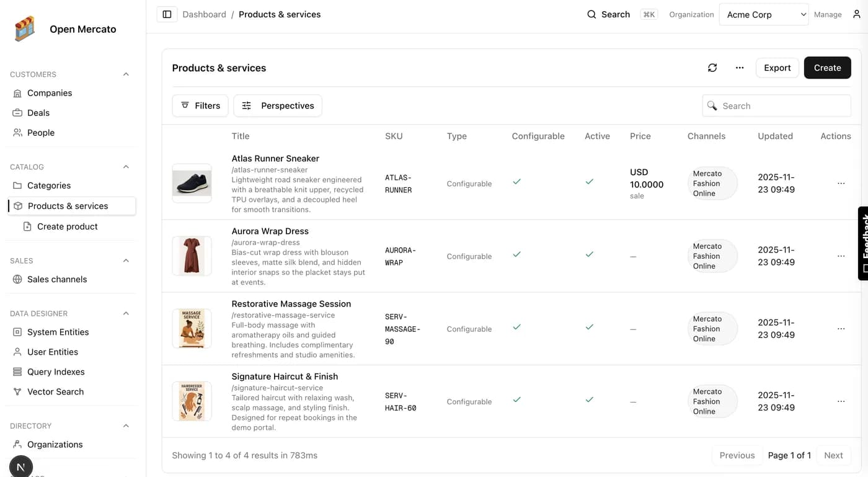Open the Filters panel

pos(200,105)
